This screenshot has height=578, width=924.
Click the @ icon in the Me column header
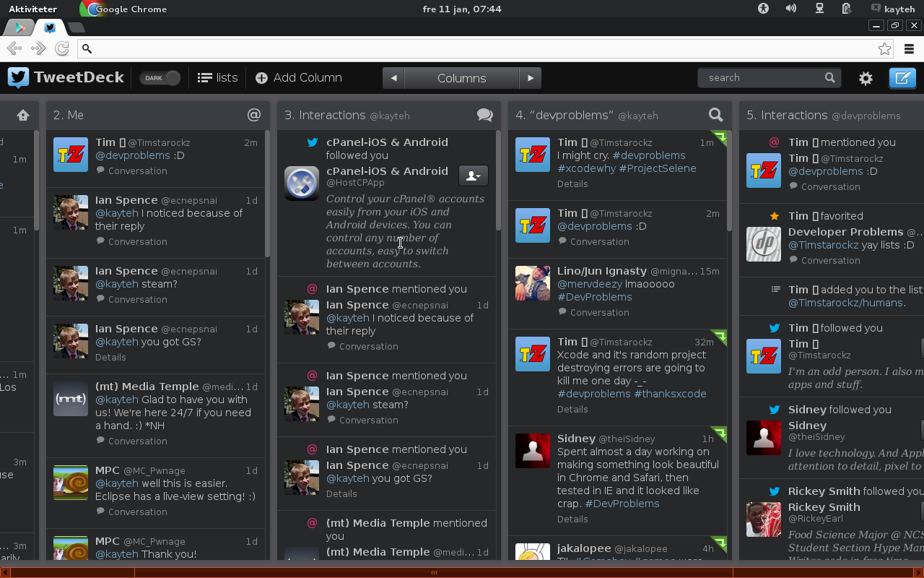253,115
